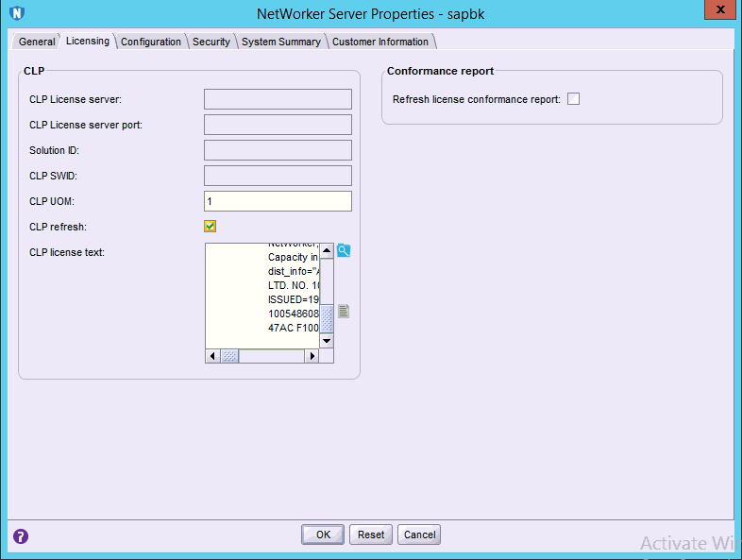Screen dimensions: 742x560
Task: Show the System Summary tab
Action: click(x=280, y=42)
